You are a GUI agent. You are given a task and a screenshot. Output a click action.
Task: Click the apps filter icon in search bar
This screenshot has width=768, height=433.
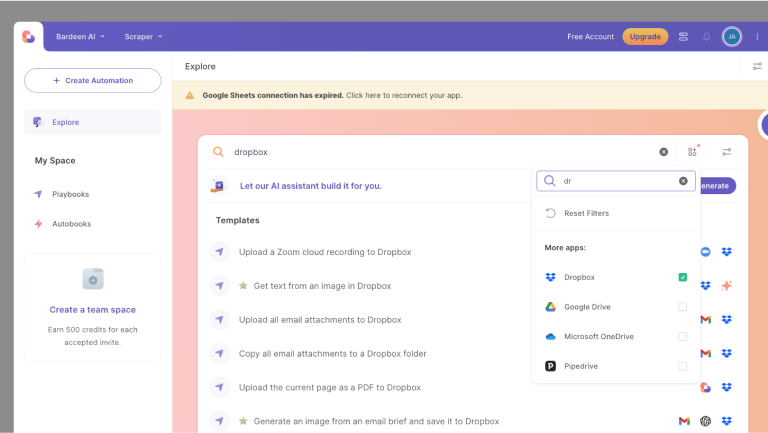click(x=692, y=152)
